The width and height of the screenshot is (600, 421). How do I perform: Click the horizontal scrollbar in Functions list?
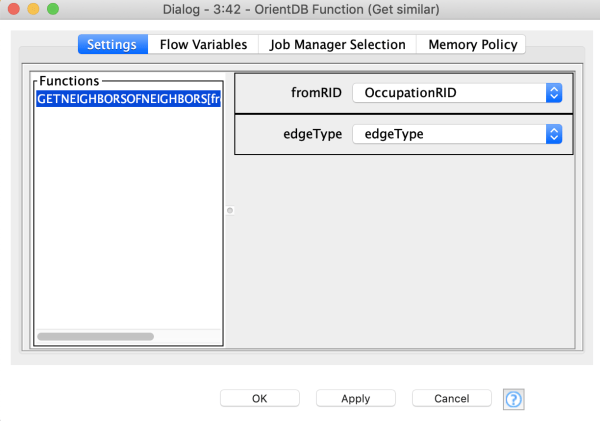(x=96, y=336)
